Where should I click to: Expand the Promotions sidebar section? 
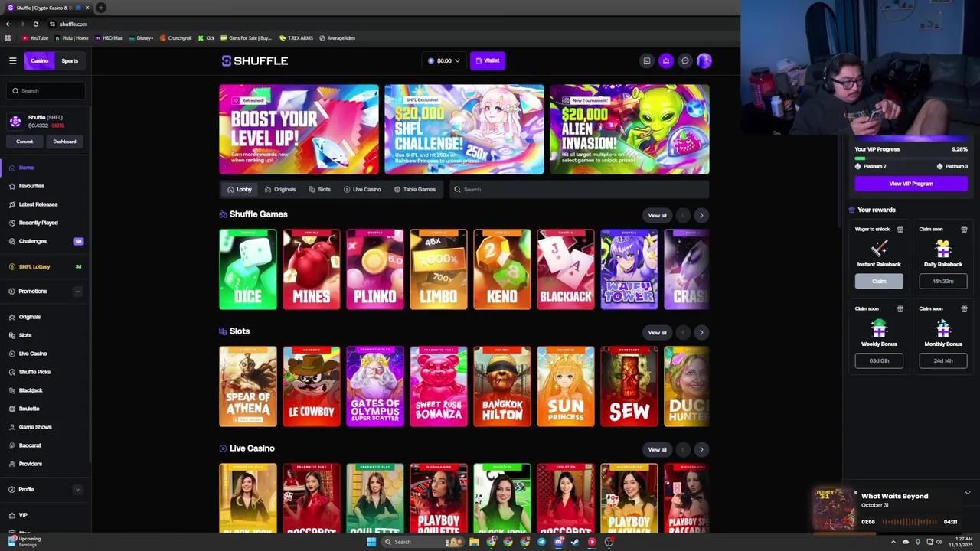click(x=77, y=292)
